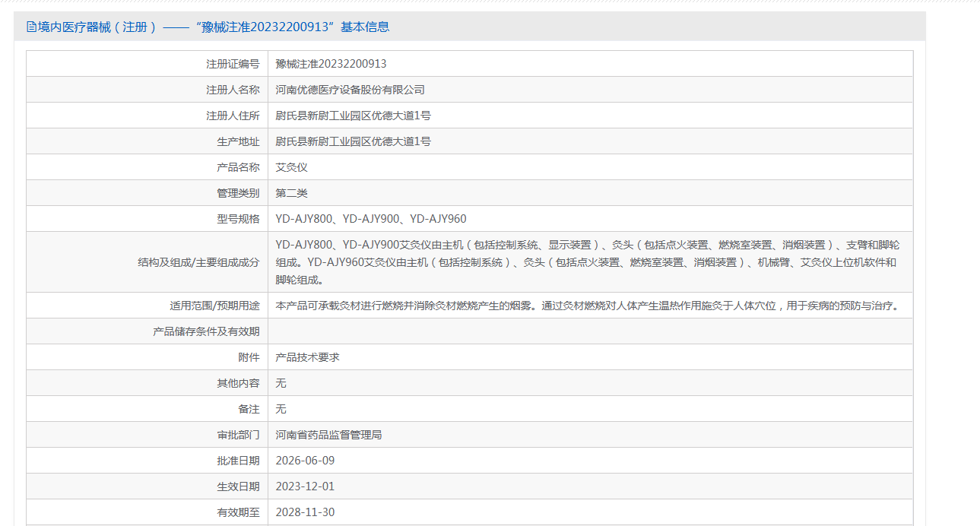
Task: Click the 无 value in 备注 row
Action: [x=281, y=409]
